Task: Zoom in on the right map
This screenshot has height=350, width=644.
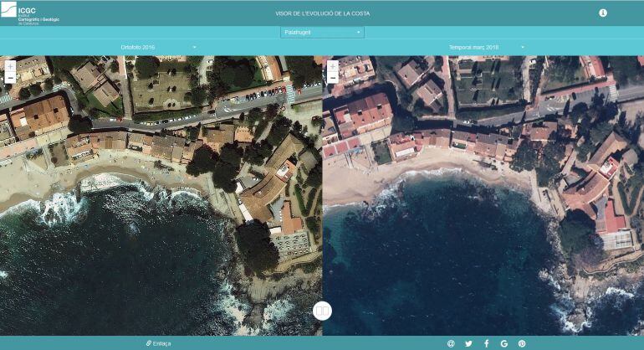Action: point(332,65)
